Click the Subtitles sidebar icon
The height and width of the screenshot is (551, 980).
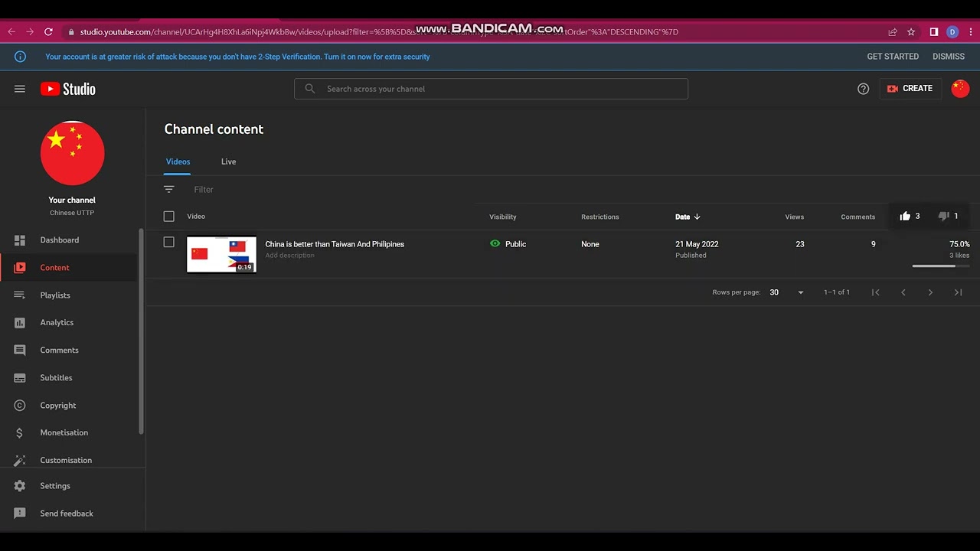[20, 378]
